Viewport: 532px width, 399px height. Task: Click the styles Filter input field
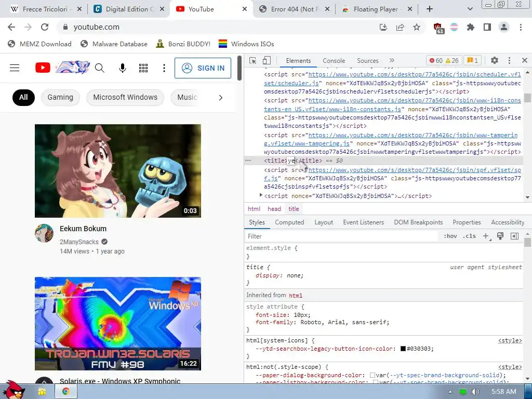pyautogui.click(x=342, y=236)
